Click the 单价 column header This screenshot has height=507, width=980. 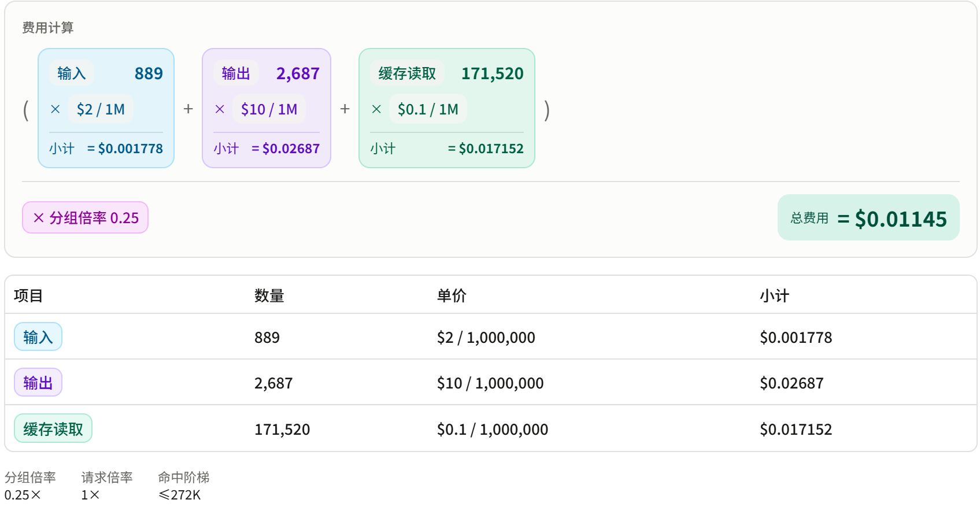[452, 296]
